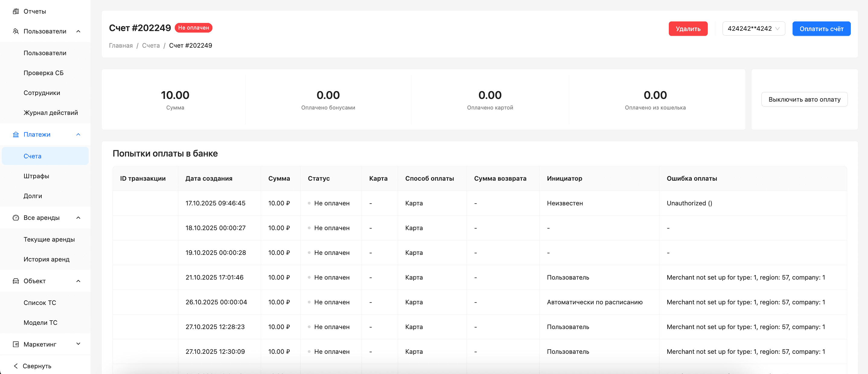The width and height of the screenshot is (868, 374).
Task: Open the Штрафы menu item
Action: (37, 176)
